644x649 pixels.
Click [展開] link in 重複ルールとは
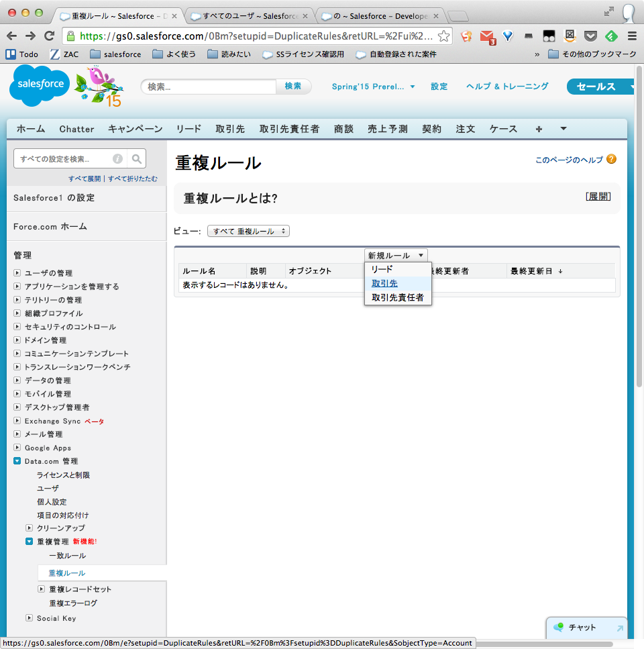coord(598,197)
